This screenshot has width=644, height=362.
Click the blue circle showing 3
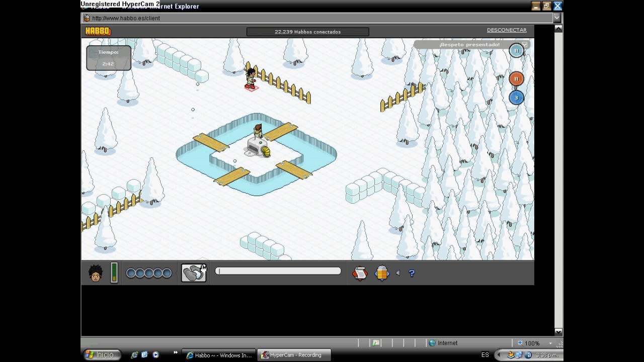coord(516,98)
